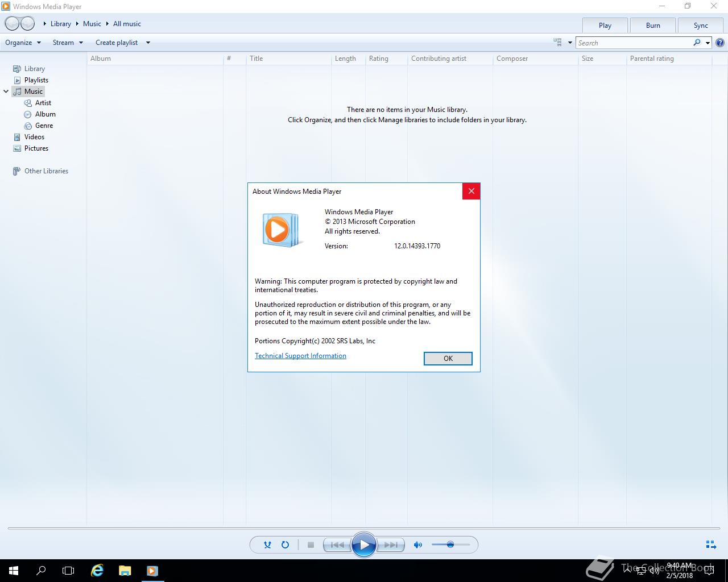Click the Forward navigation arrow button
The height and width of the screenshot is (582, 728).
point(27,24)
